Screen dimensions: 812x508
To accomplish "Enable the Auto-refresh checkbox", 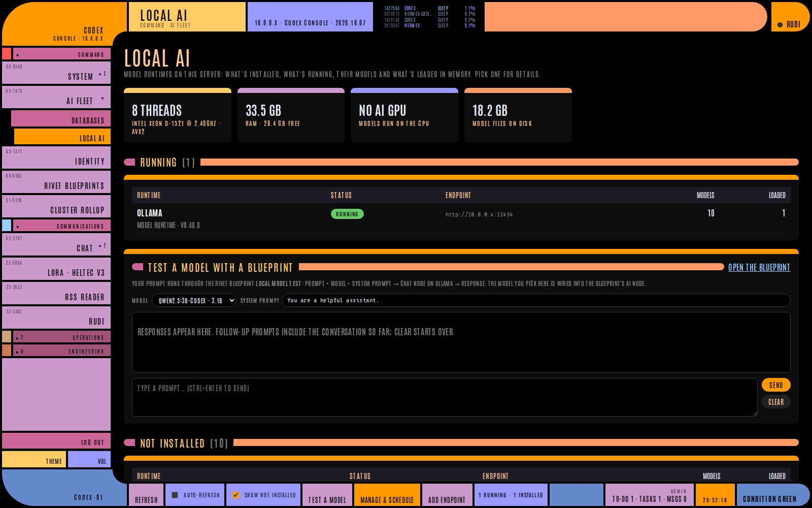I will [175, 495].
